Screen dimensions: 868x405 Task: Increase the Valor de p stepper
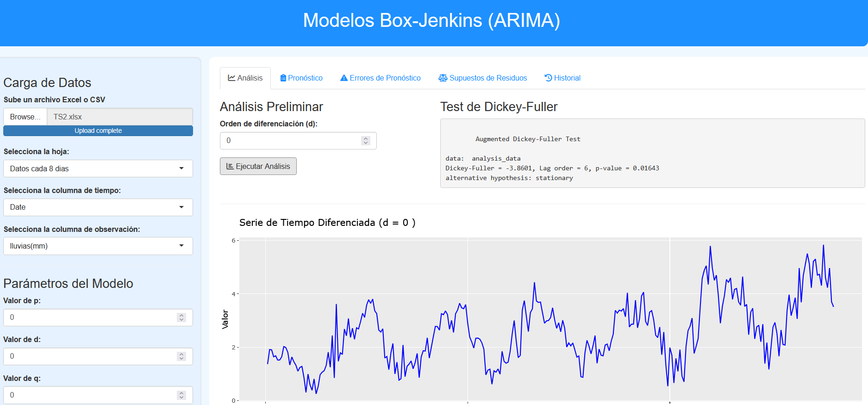tap(181, 315)
